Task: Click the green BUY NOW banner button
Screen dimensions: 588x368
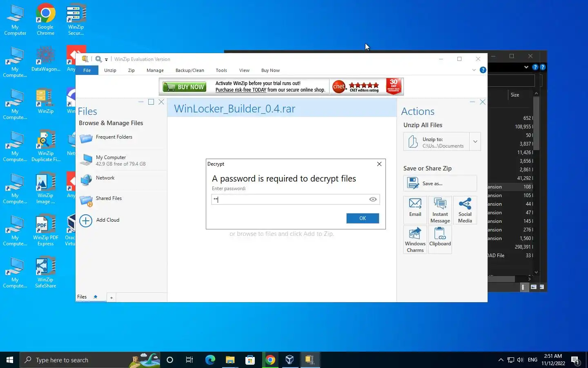Action: click(x=185, y=87)
